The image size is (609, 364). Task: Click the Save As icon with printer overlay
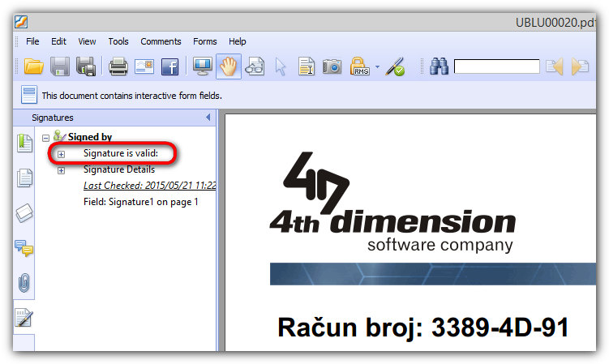86,66
